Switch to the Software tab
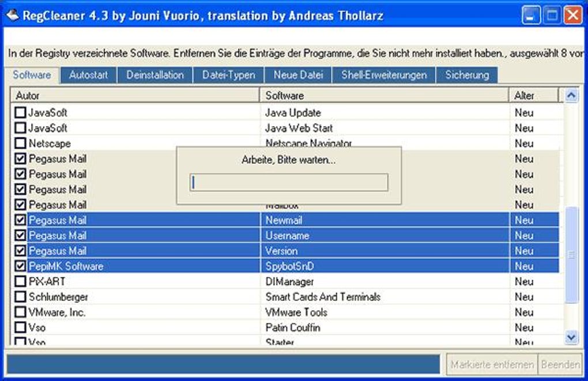The image size is (588, 381). point(32,75)
